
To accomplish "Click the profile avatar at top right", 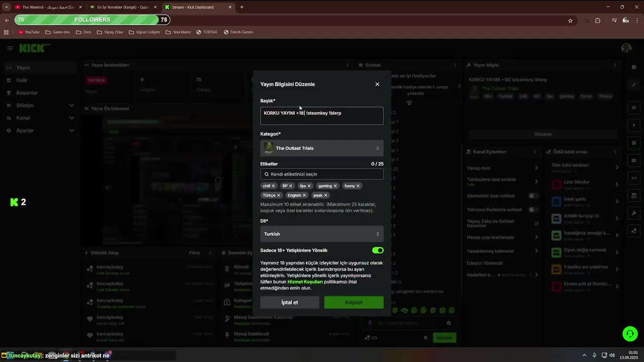I will tap(626, 48).
